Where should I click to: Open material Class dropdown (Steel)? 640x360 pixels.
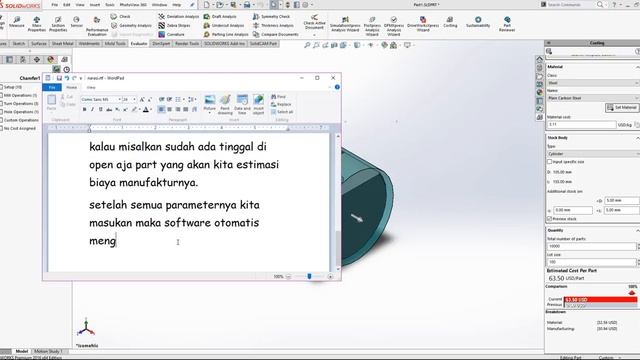pos(593,83)
